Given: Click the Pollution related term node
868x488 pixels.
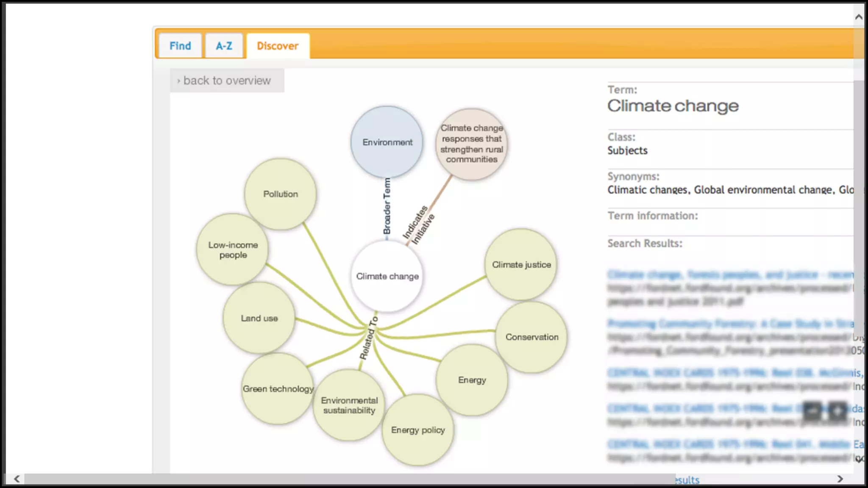Looking at the screenshot, I should tap(280, 194).
